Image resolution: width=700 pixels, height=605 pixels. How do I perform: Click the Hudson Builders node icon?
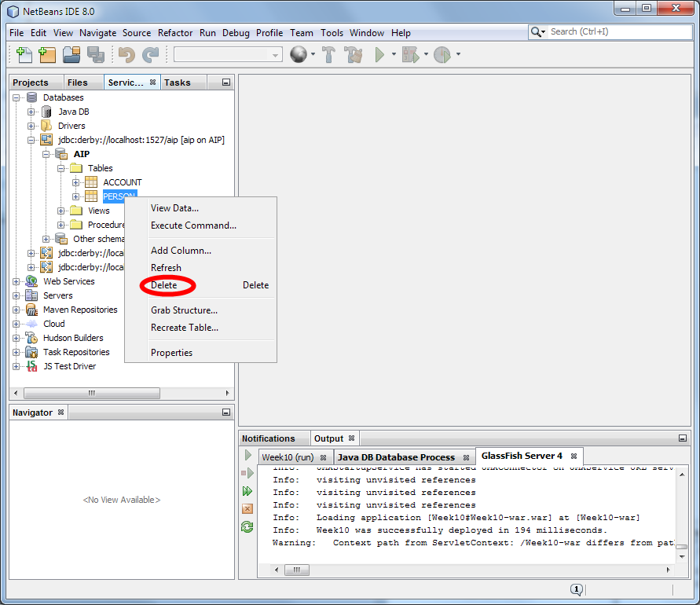click(x=31, y=338)
